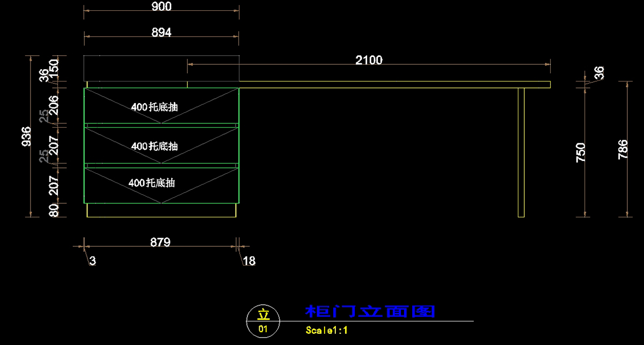
Task: Click the 2100 desktop length dimension
Action: [369, 60]
